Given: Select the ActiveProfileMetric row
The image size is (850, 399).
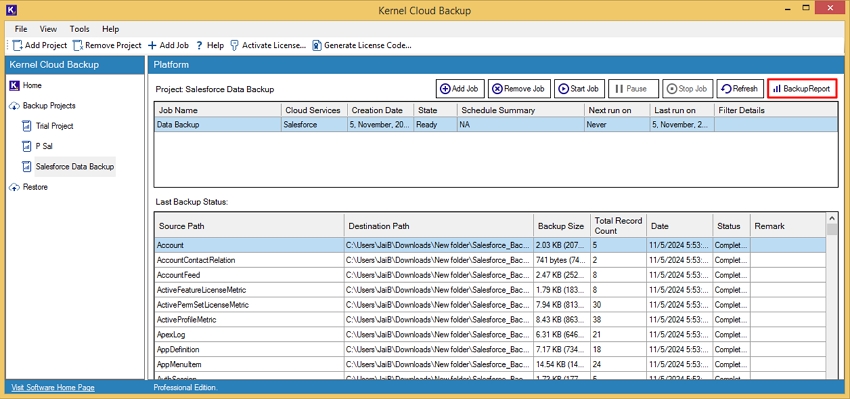Looking at the screenshot, I should pos(490,320).
